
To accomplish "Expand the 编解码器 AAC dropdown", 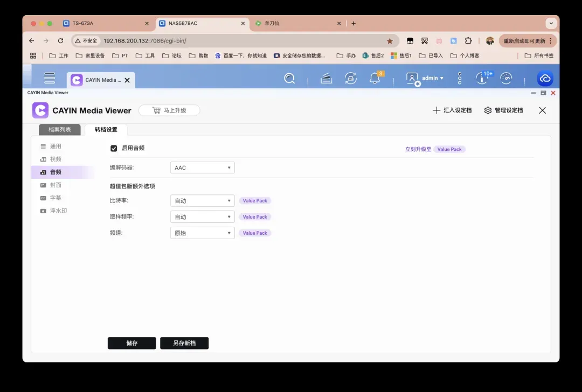I will tap(202, 168).
